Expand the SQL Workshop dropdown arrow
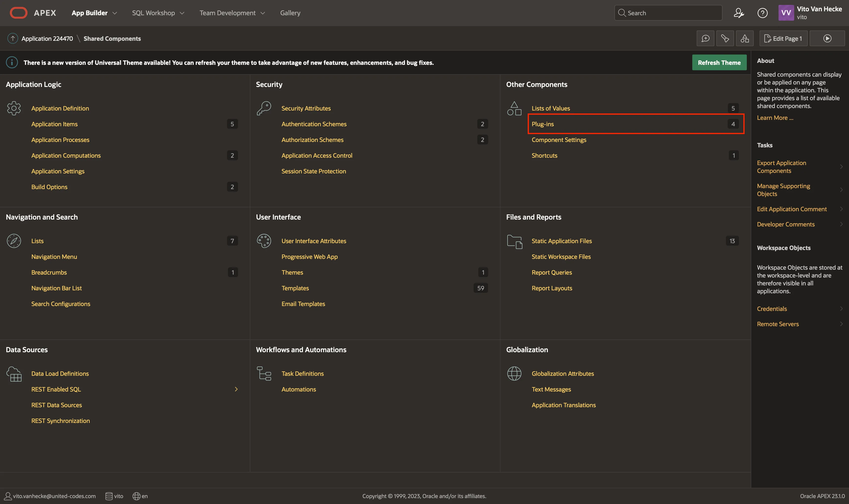The height and width of the screenshot is (504, 849). pos(182,13)
